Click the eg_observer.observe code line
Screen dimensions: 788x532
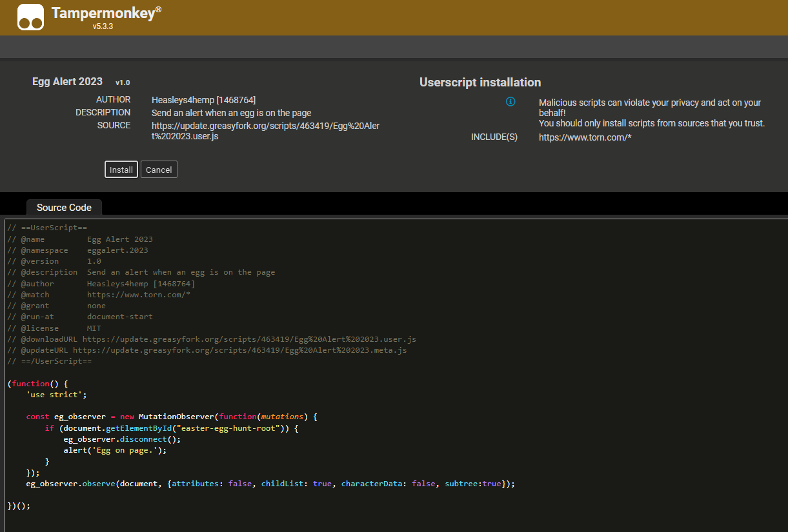270,484
